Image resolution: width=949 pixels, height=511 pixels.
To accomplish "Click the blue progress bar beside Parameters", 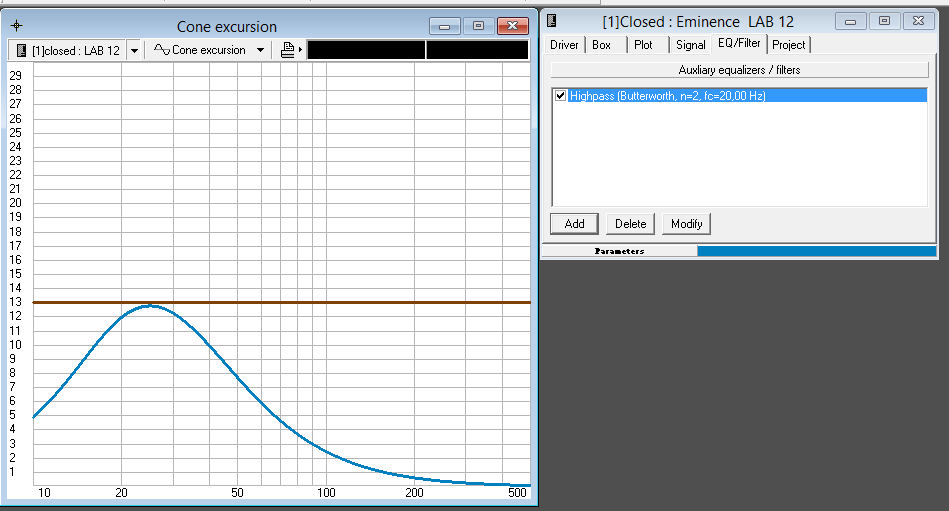I will (x=818, y=251).
